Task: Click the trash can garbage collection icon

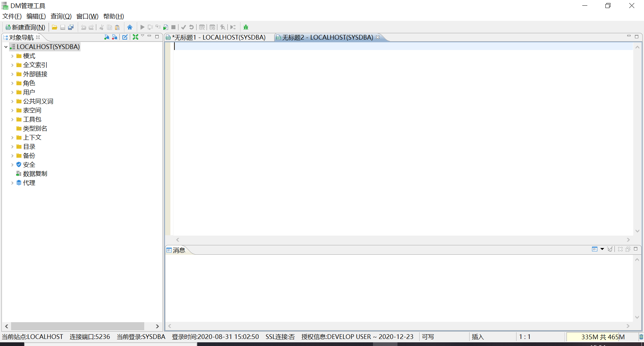Action: coord(641,337)
